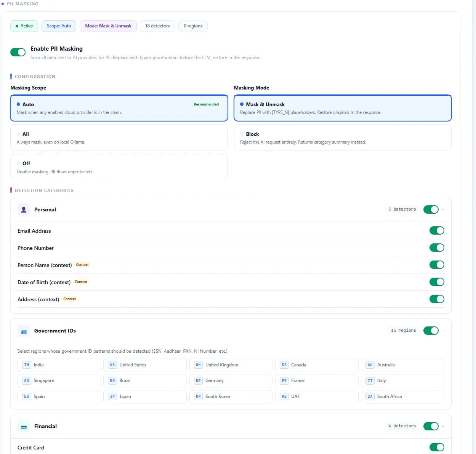Select the United Kingdom region
This screenshot has width=476, height=454.
[x=231, y=365]
